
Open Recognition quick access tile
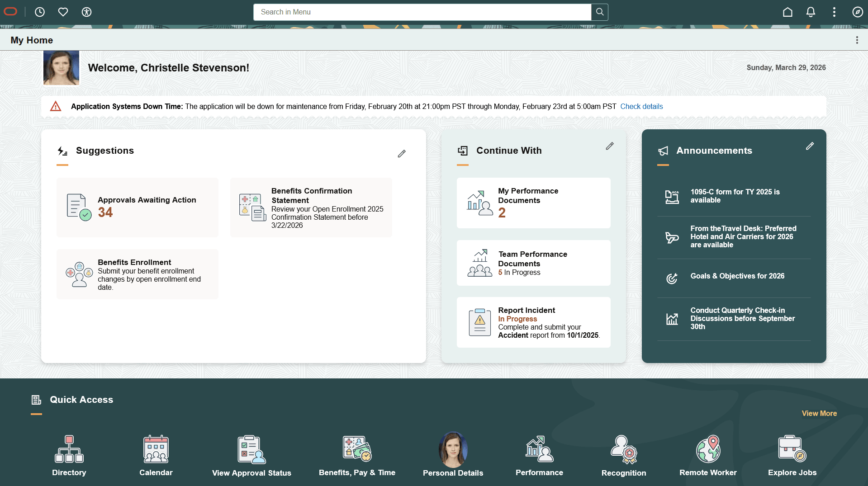624,456
